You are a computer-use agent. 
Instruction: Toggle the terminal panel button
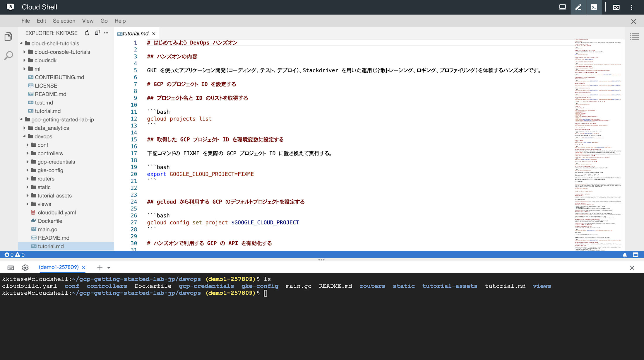pyautogui.click(x=594, y=7)
